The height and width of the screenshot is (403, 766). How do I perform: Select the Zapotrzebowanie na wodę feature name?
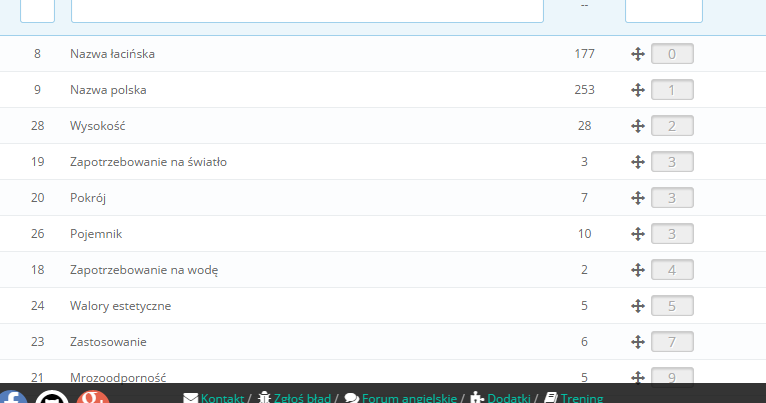[x=144, y=270]
